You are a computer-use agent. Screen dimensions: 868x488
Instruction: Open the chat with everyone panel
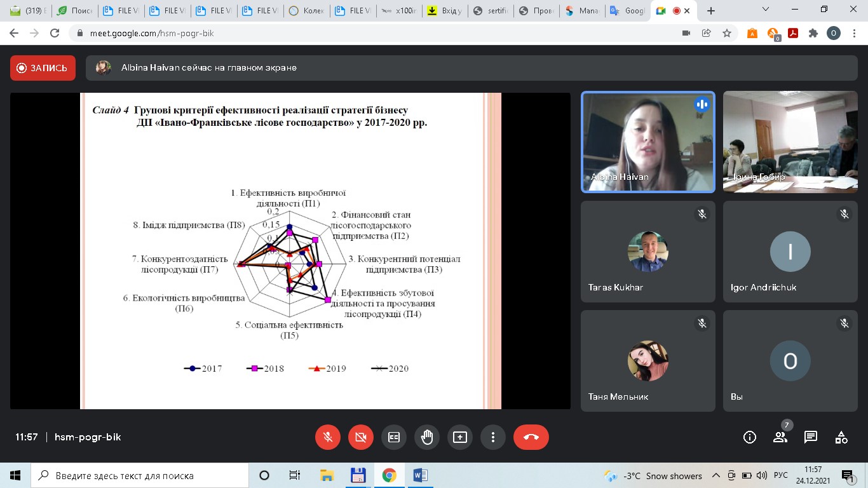[811, 437]
